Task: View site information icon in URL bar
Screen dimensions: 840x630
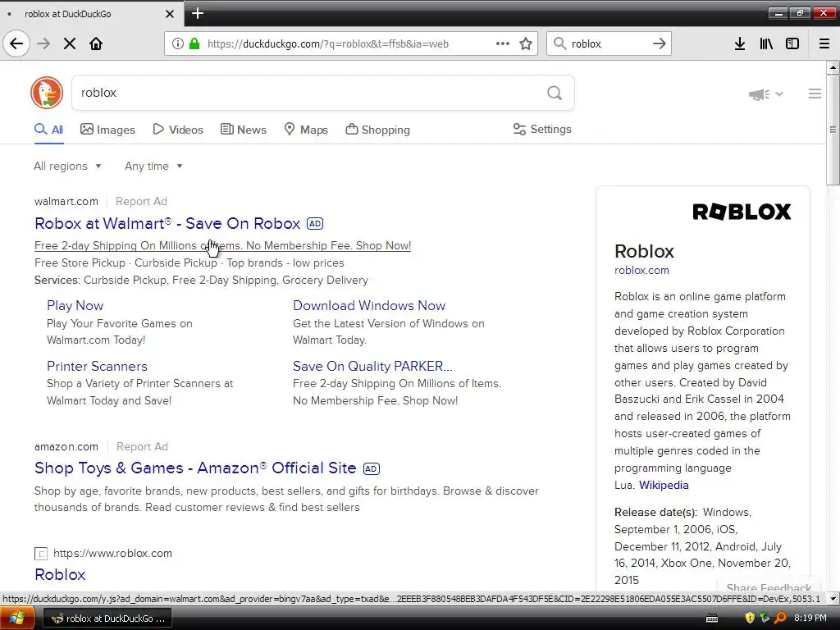Action: point(178,43)
